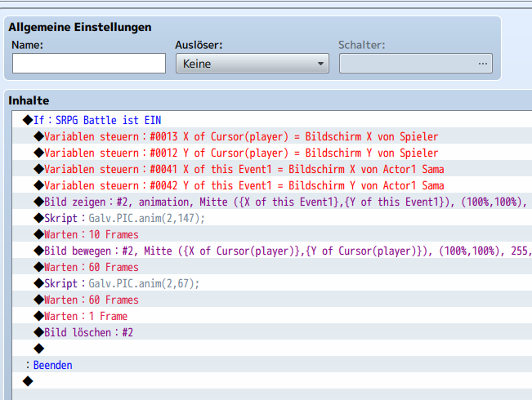Select the 'Bild zeigen : #2, animation' command
The image size is (532, 400).
(x=272, y=202)
